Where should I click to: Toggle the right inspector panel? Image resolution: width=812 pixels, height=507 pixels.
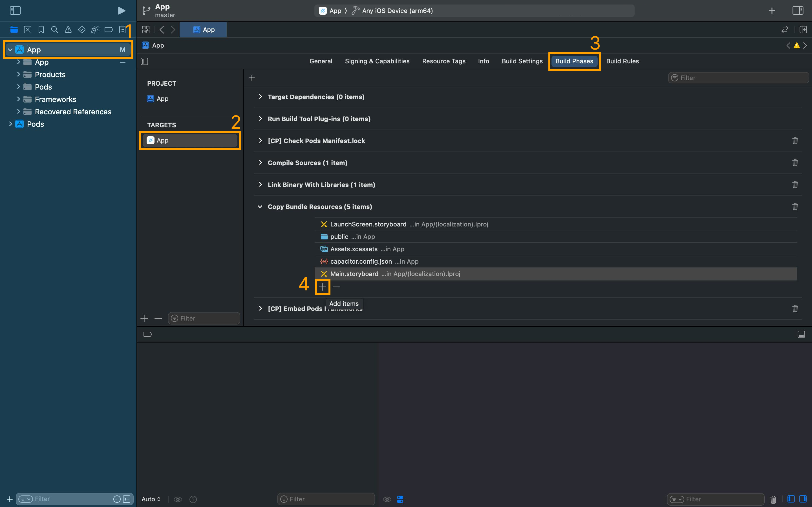click(x=798, y=11)
